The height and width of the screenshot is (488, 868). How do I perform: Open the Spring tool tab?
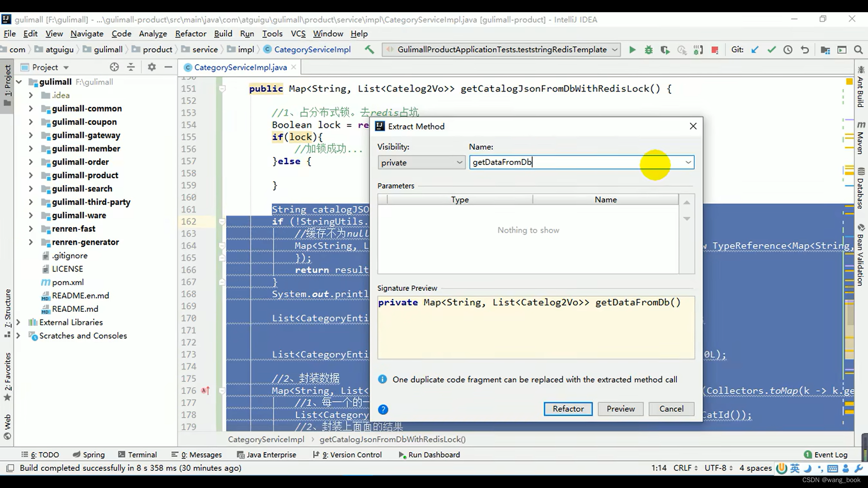coord(89,455)
